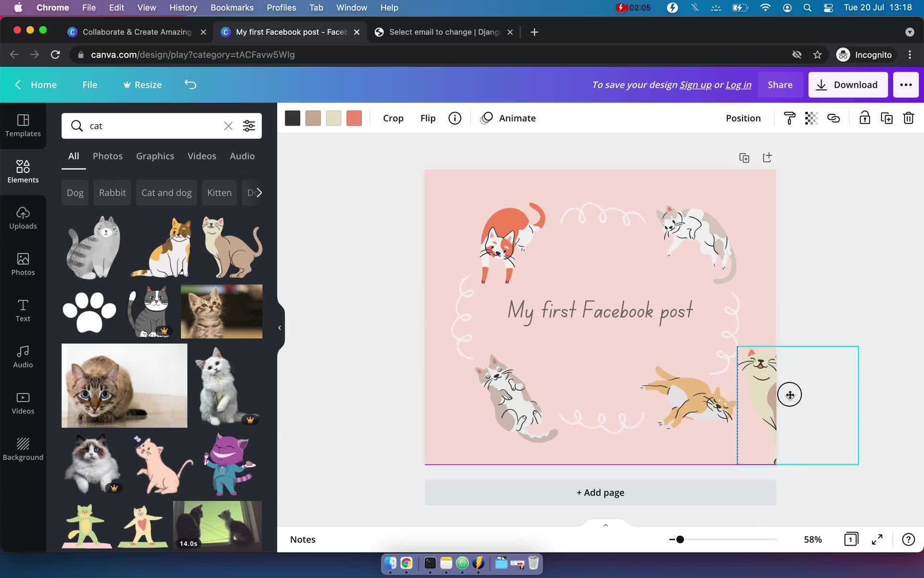Switch to the Photos results tab
The width and height of the screenshot is (924, 578).
pos(107,156)
